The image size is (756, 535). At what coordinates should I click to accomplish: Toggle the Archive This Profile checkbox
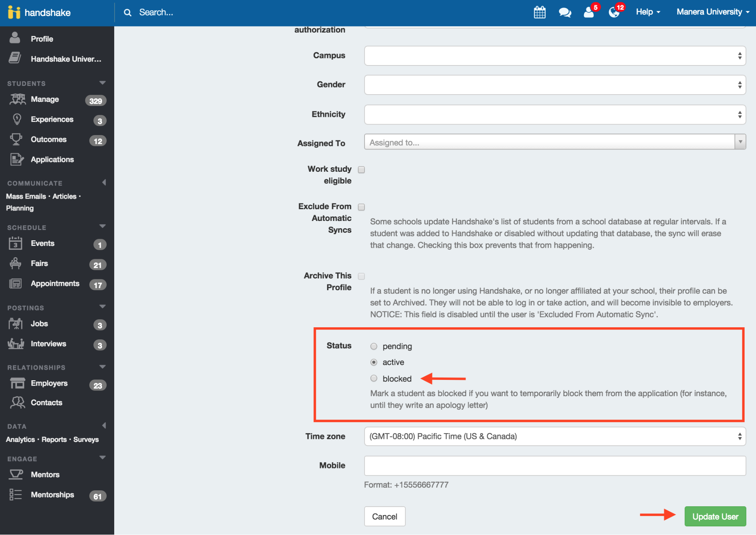362,276
